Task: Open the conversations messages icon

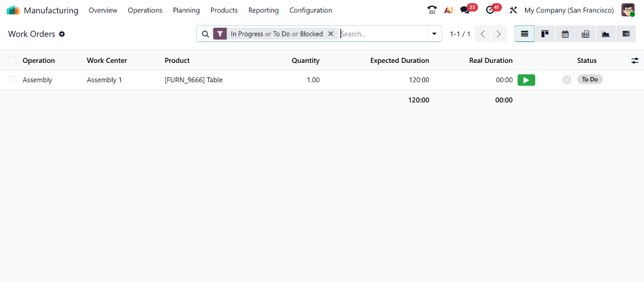Action: [465, 10]
